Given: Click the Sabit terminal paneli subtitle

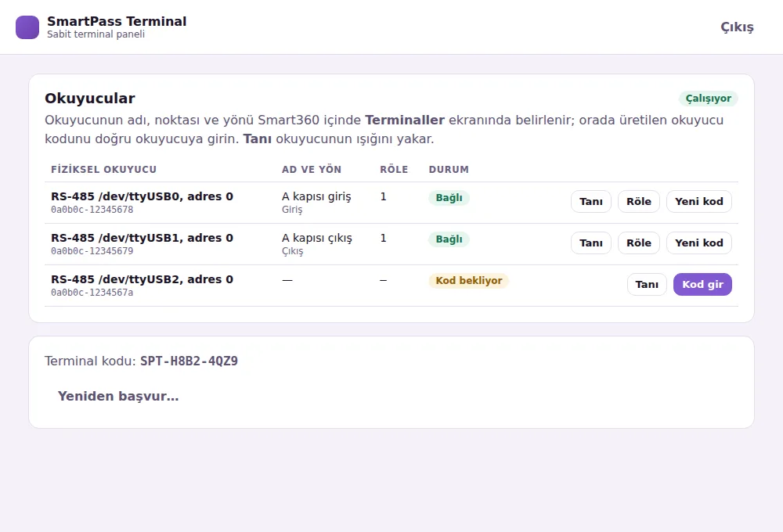Looking at the screenshot, I should pyautogui.click(x=96, y=34).
